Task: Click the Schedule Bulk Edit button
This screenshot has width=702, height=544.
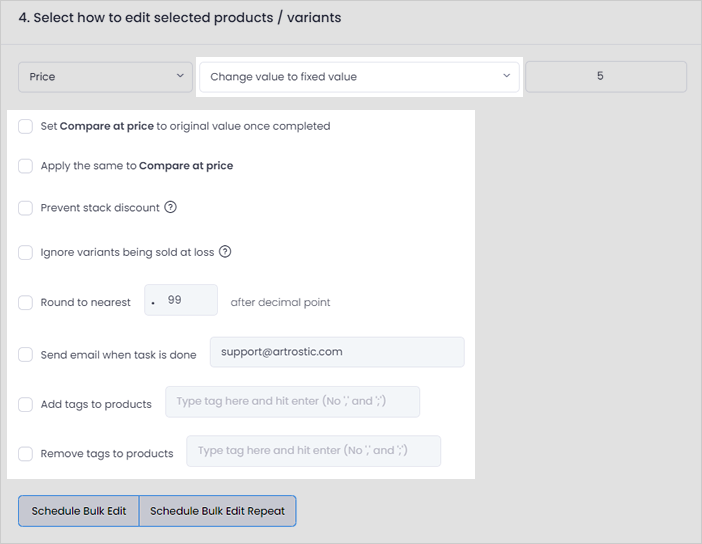Action: coord(79,511)
